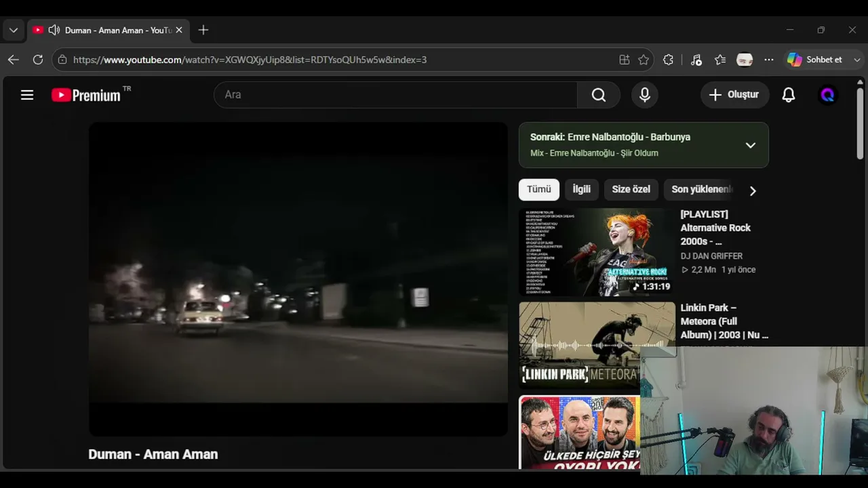Add this page to favorites
This screenshot has width=868, height=488.
pos(644,60)
